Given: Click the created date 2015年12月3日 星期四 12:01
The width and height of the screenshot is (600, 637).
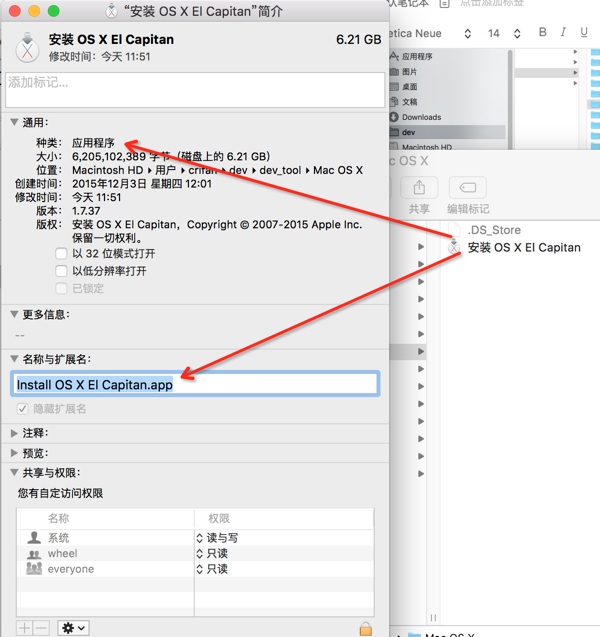Looking at the screenshot, I should (x=142, y=184).
